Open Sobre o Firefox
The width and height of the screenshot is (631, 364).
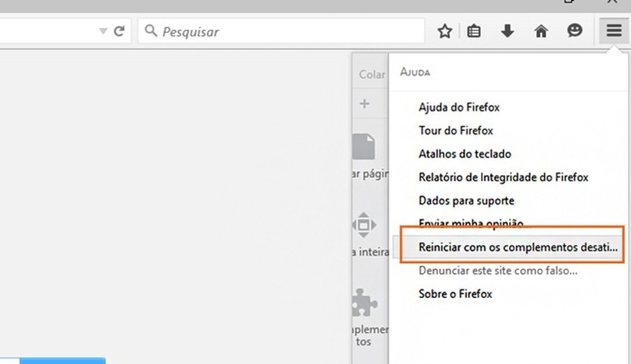pos(455,294)
